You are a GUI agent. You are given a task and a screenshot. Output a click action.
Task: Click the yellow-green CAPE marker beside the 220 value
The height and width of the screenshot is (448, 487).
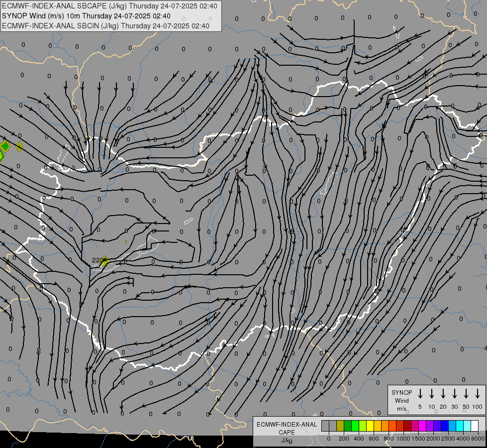105,261
